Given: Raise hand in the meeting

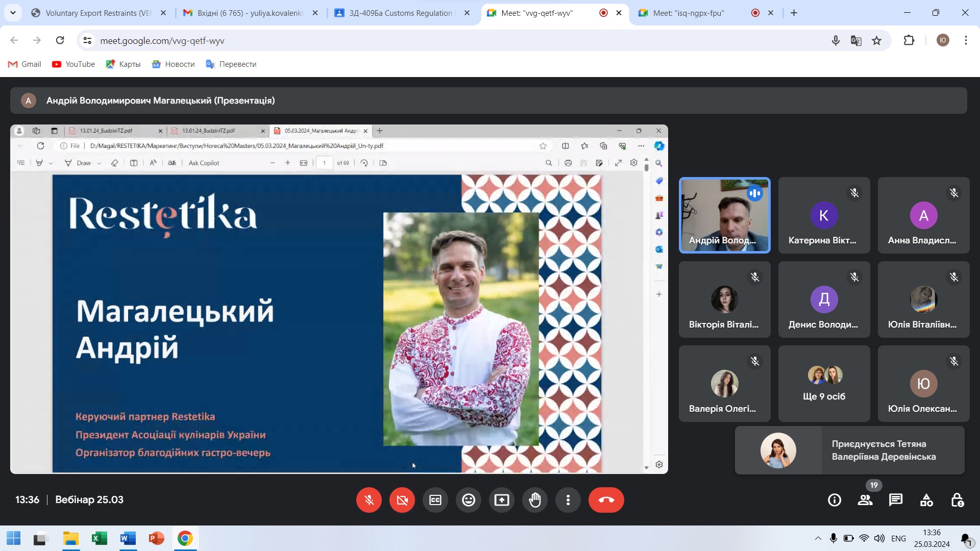Looking at the screenshot, I should [534, 500].
